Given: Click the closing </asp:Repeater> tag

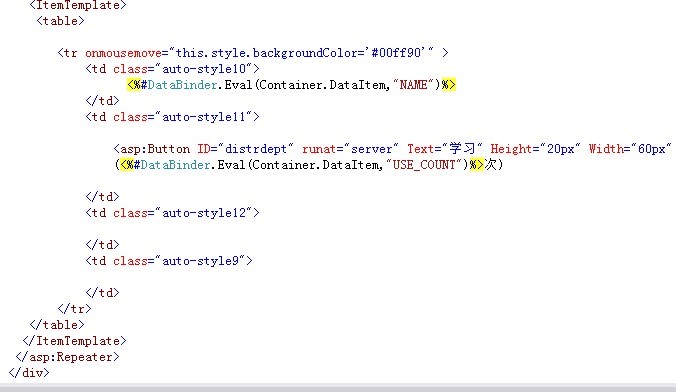Looking at the screenshot, I should pyautogui.click(x=67, y=357).
